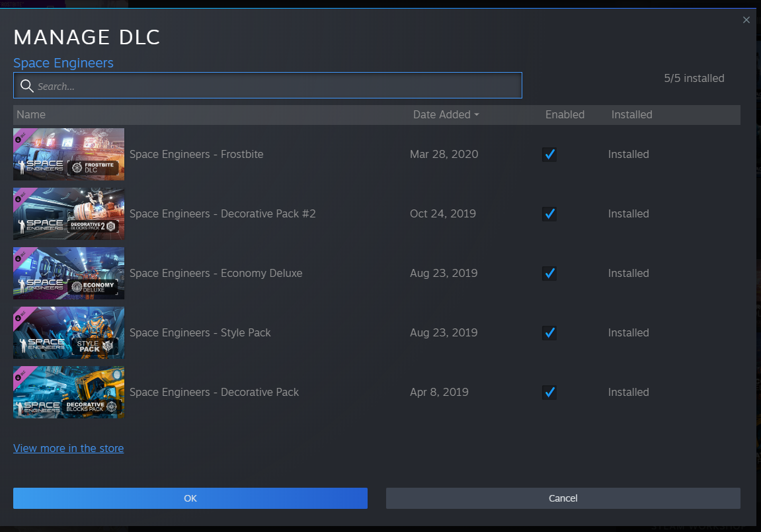
Task: Open the View more in the store link
Action: click(x=68, y=448)
